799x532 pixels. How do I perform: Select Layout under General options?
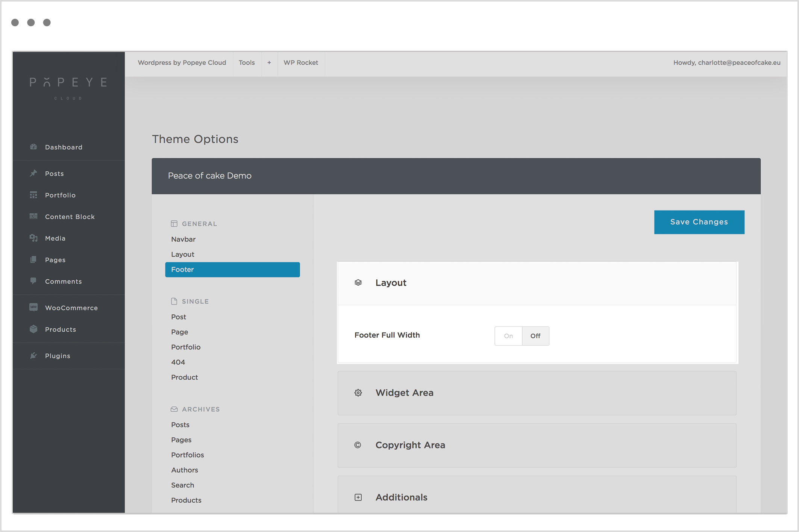183,254
